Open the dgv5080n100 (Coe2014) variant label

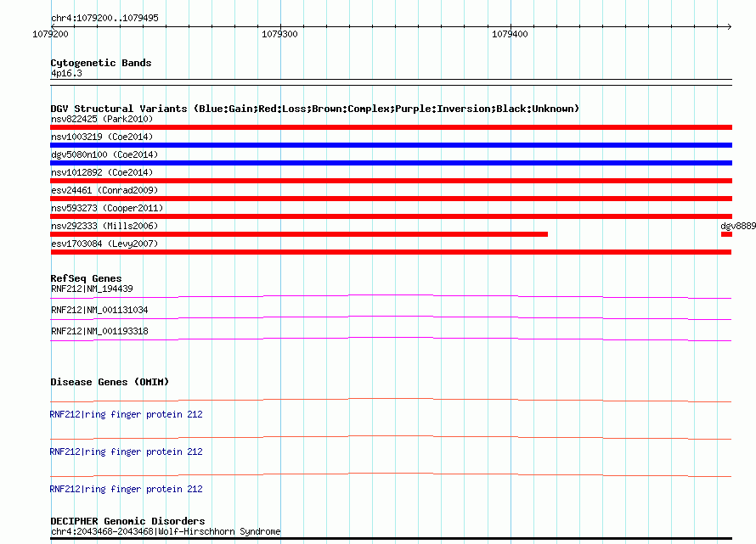click(x=104, y=154)
